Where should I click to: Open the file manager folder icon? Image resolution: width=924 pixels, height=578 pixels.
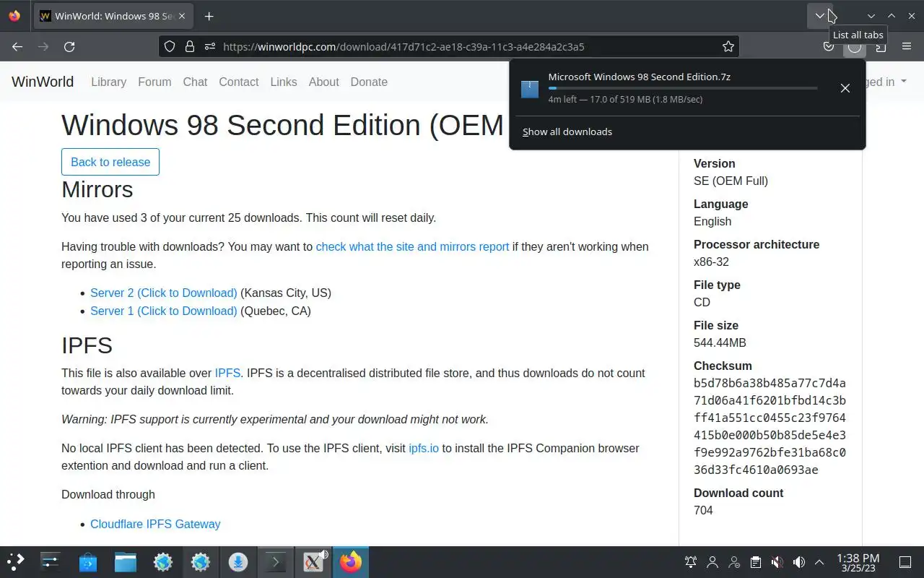126,561
